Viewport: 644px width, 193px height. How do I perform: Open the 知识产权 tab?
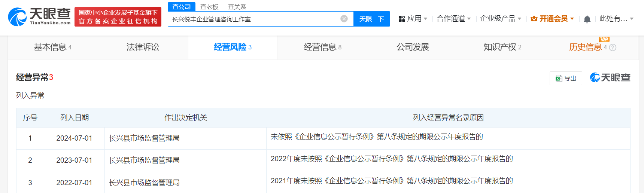[502, 47]
